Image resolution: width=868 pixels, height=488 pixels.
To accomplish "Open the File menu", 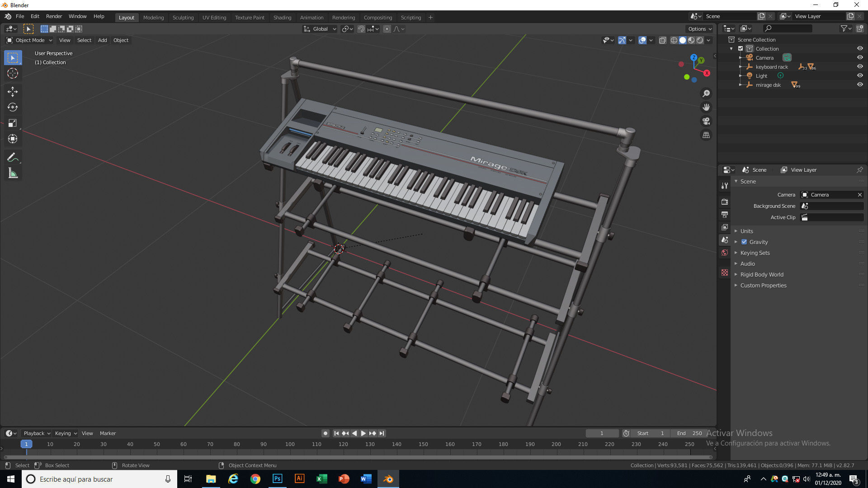I will pos(20,16).
